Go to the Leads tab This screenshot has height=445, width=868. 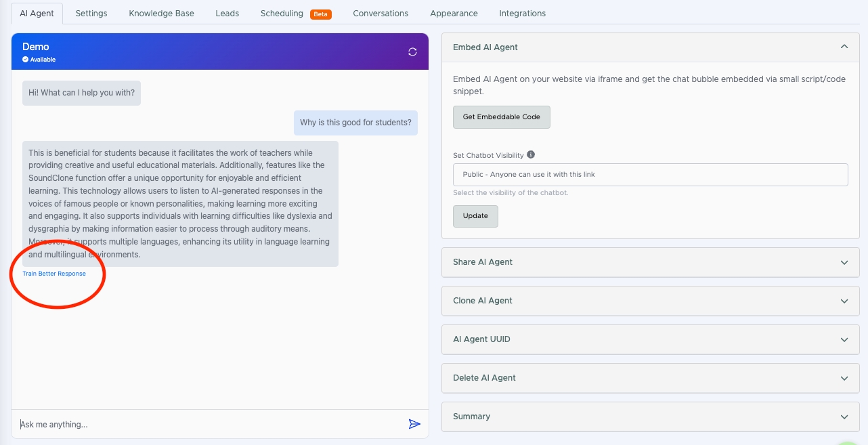[227, 14]
